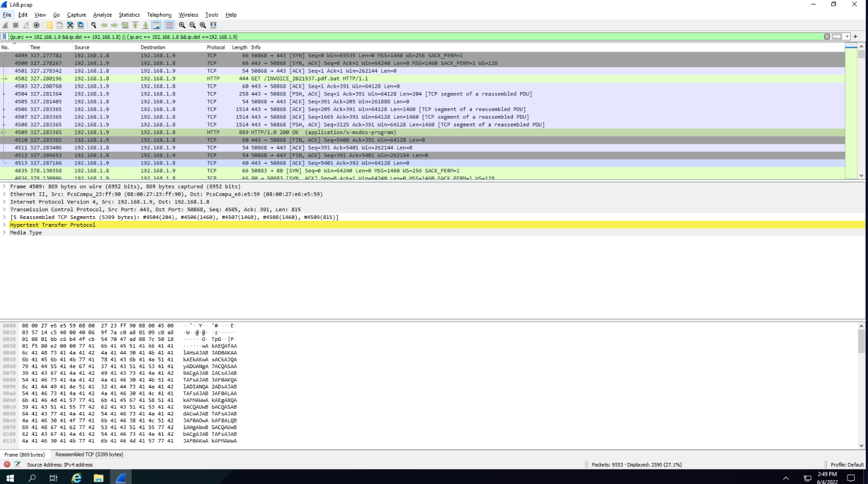
Task: Go to the first packet
Action: pos(135,26)
